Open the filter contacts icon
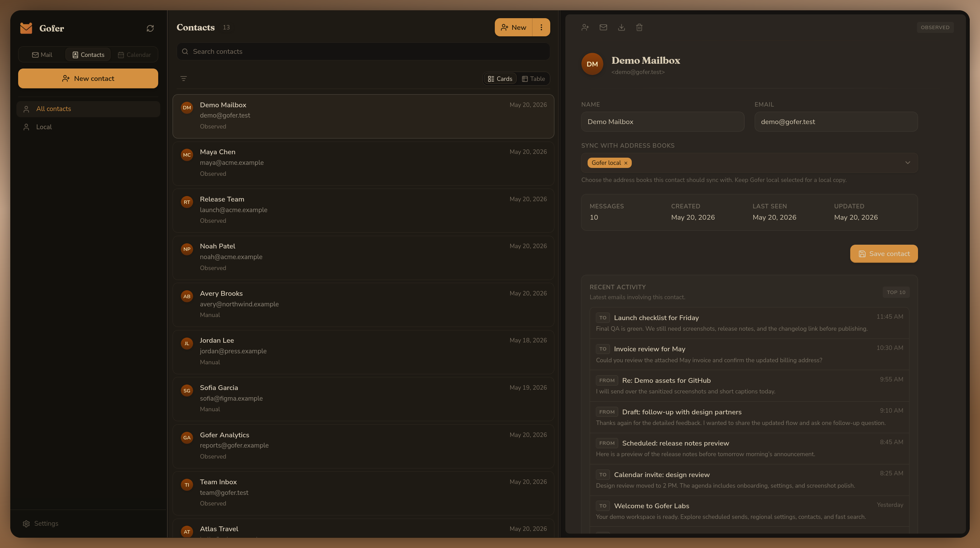The image size is (980, 548). tap(184, 78)
